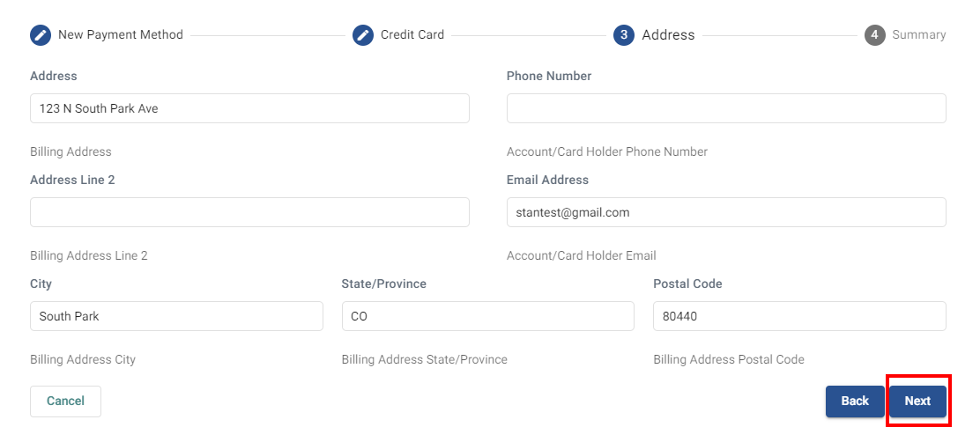
Task: Focus the Postal Code field
Action: (x=799, y=316)
